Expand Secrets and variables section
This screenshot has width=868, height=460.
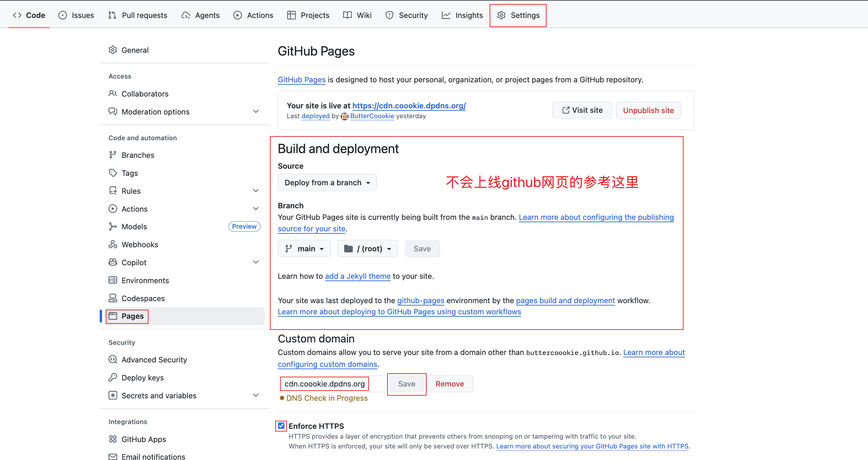[256, 396]
